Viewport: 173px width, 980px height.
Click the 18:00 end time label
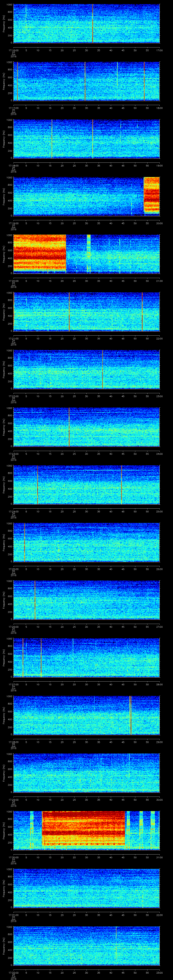159,108
